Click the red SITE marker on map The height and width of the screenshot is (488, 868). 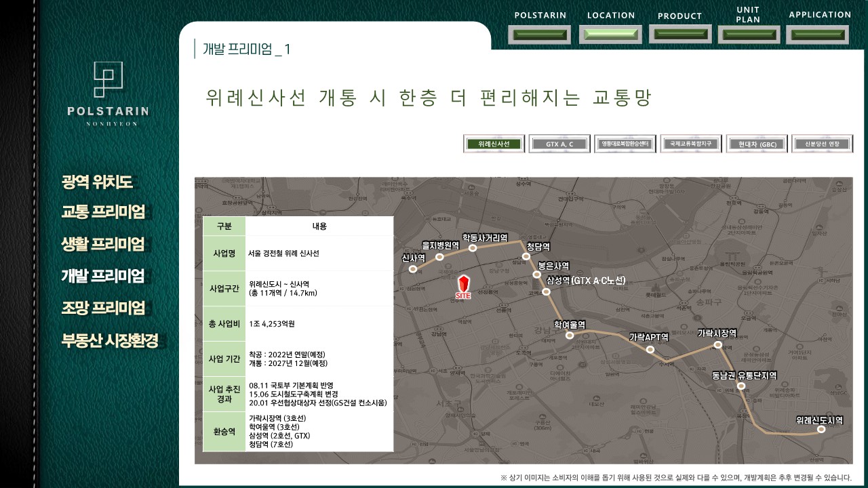pos(463,286)
